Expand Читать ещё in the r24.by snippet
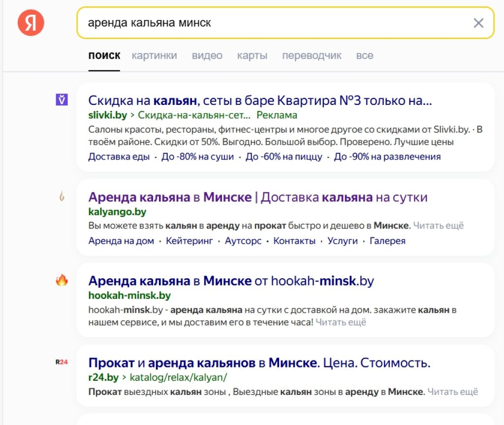Image resolution: width=504 pixels, height=425 pixels. [452, 392]
